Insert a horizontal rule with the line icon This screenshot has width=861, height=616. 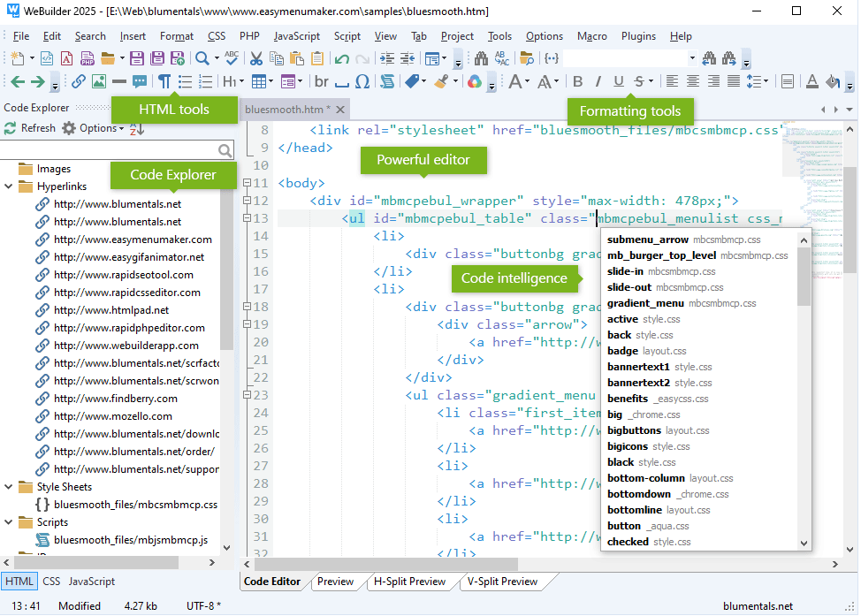click(118, 81)
